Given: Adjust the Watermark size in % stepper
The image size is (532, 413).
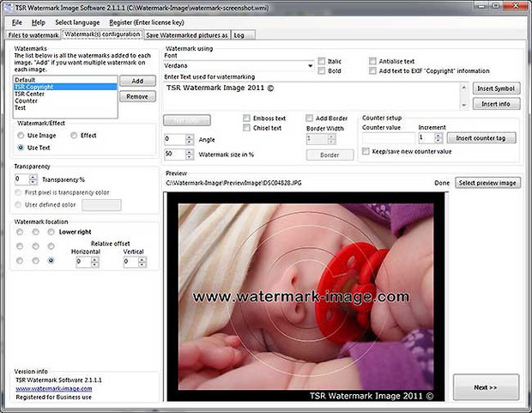Looking at the screenshot, I should tap(190, 155).
